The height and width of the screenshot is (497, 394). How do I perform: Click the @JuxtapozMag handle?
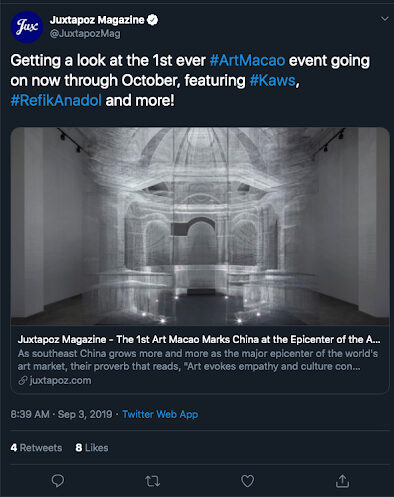point(85,34)
